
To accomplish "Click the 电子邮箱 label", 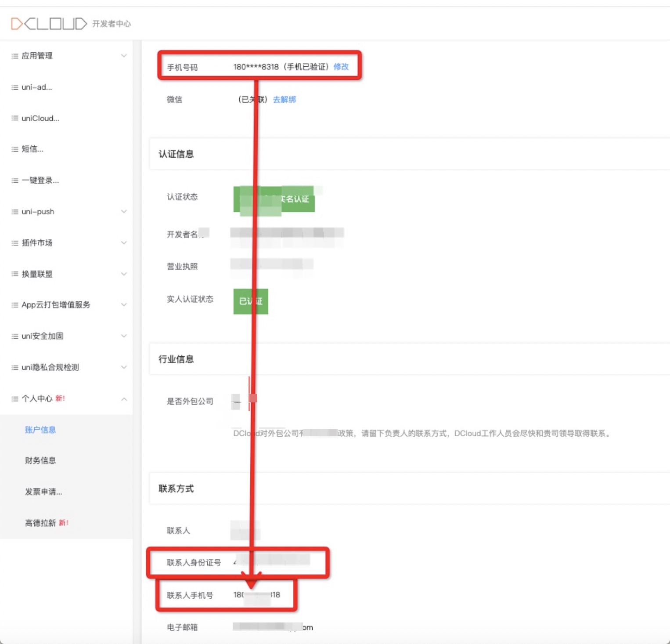I will [x=182, y=627].
